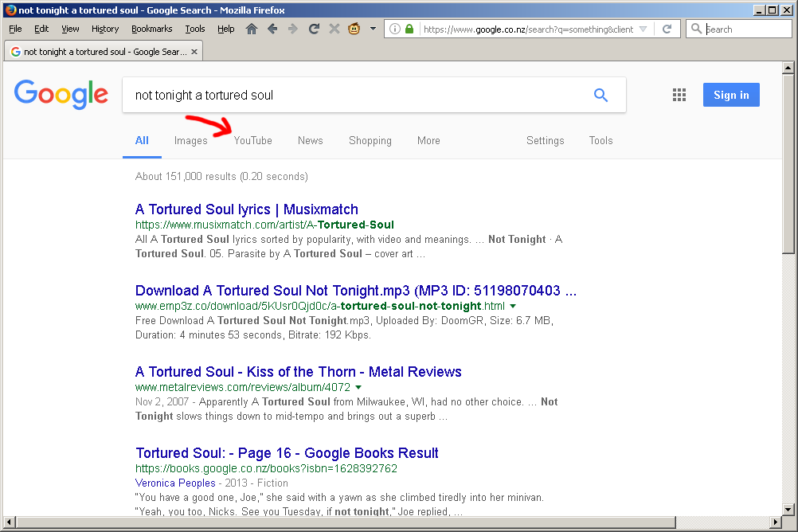Viewport: 798px width, 532px height.
Task: Switch to the Images results tab
Action: click(190, 140)
